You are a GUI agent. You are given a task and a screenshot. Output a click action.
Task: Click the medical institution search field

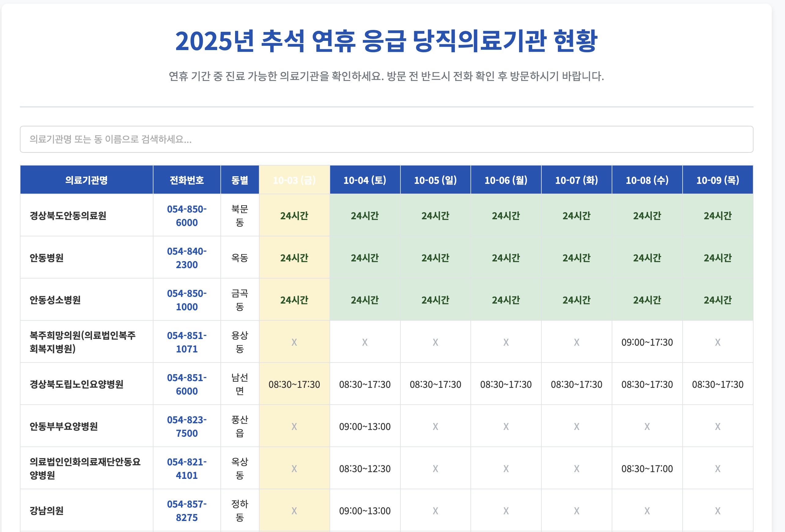click(x=386, y=139)
